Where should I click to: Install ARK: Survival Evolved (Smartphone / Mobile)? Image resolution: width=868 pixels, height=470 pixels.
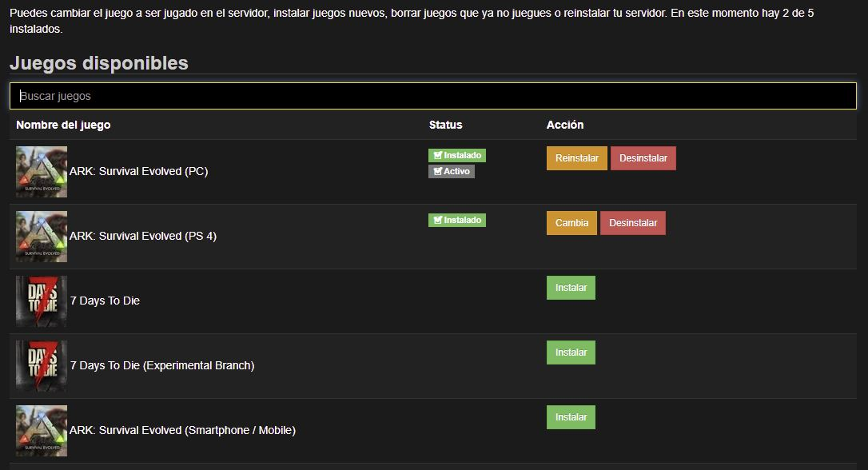(x=571, y=417)
